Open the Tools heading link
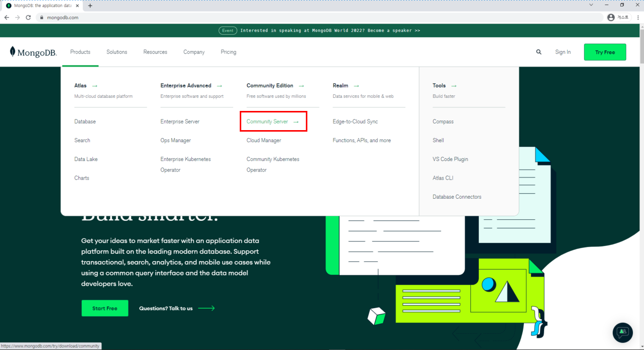 445,86
